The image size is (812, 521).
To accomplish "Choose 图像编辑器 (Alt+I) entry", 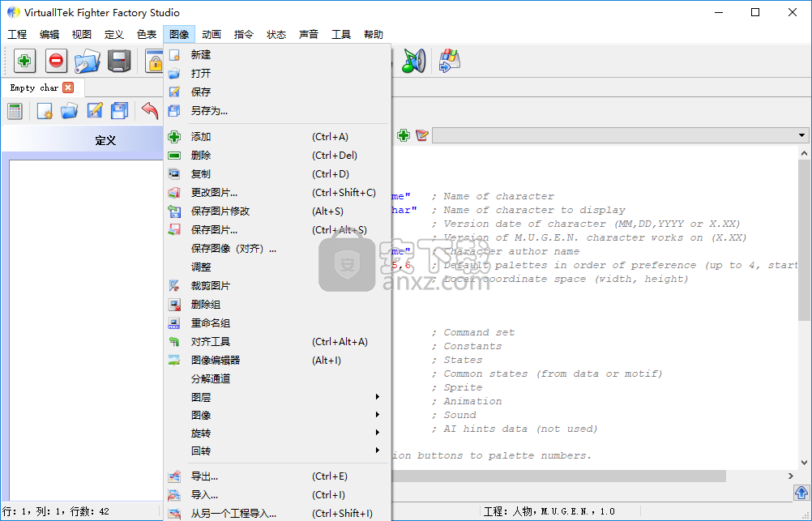I will point(277,361).
